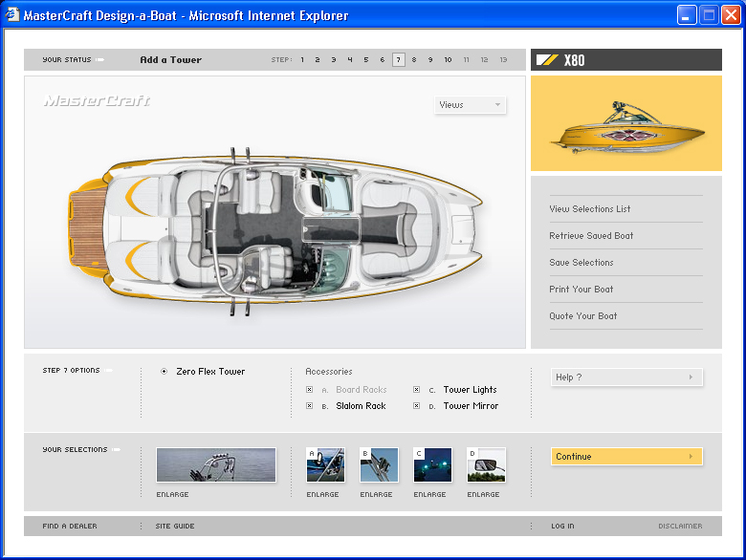The image size is (746, 560).
Task: Select the Zero Flex Tower radio button
Action: 165,372
